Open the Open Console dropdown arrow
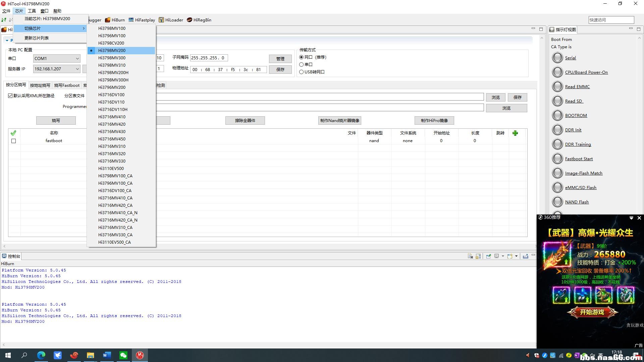The width and height of the screenshot is (644, 362). (x=516, y=256)
